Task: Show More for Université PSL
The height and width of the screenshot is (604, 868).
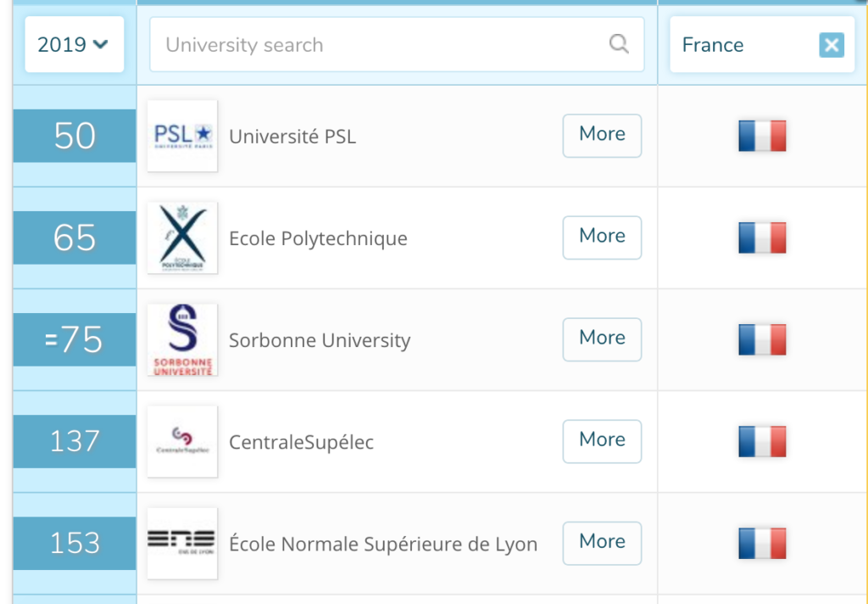Action: tap(603, 136)
